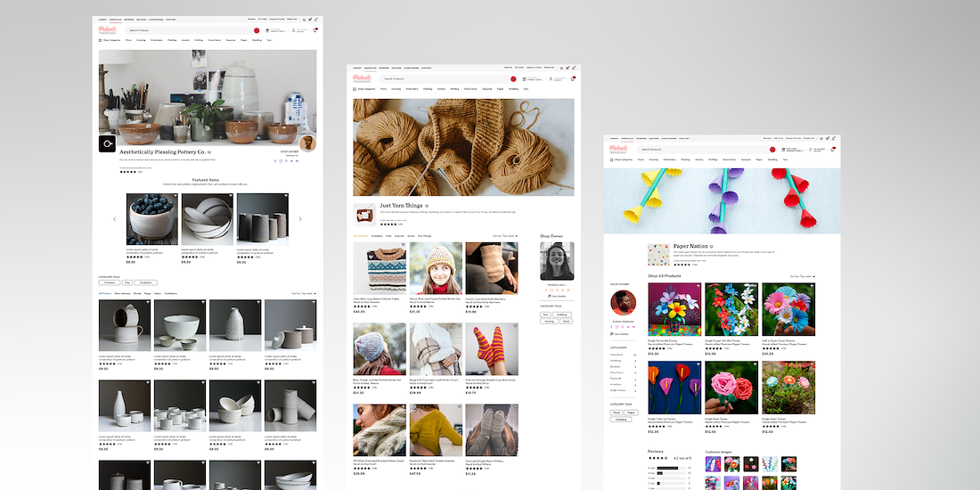Select Hats tab on yarn page
The height and width of the screenshot is (490, 980).
(388, 235)
